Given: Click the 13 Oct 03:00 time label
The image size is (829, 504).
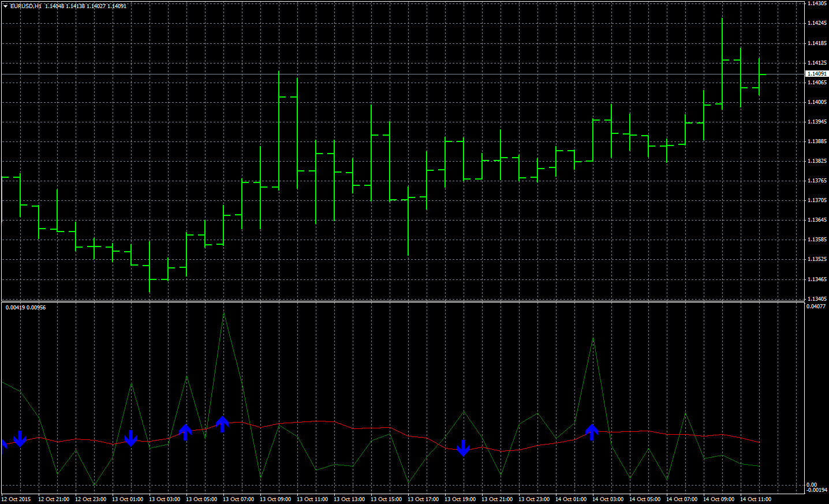Looking at the screenshot, I should tap(165, 499).
